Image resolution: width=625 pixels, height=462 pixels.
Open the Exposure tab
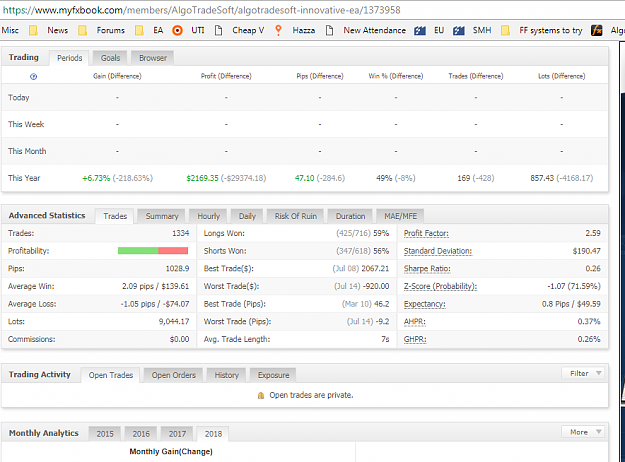click(x=273, y=375)
